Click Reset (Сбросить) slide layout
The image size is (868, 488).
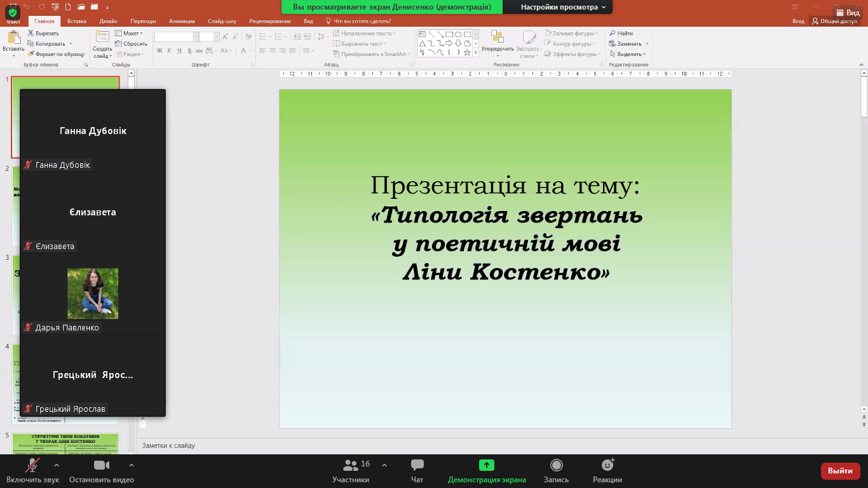pyautogui.click(x=131, y=44)
